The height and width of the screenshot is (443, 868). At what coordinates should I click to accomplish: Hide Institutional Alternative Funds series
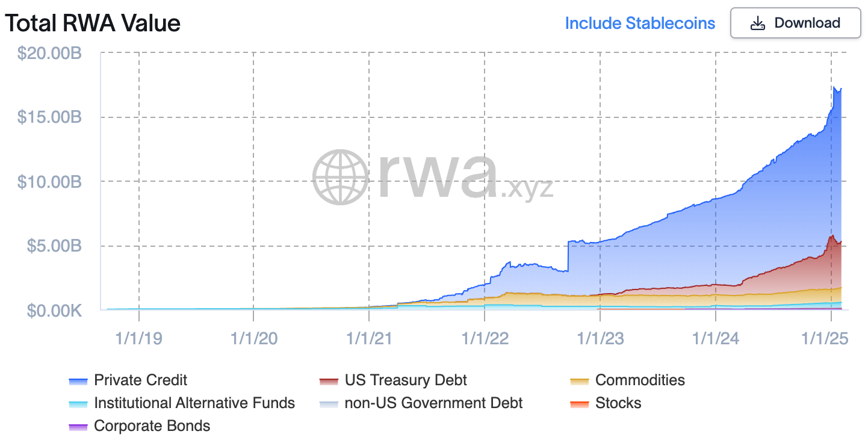tap(194, 403)
